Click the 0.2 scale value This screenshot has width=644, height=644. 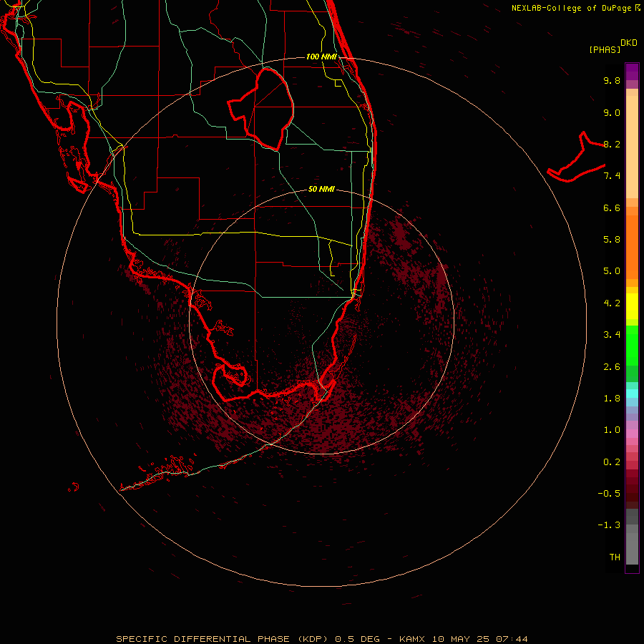tap(612, 462)
